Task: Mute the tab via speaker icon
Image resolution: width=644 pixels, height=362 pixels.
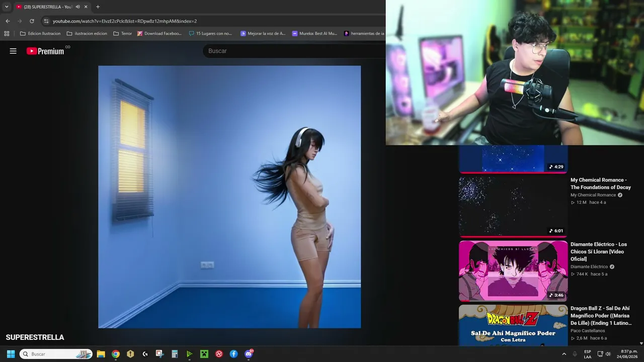Action: tap(77, 7)
